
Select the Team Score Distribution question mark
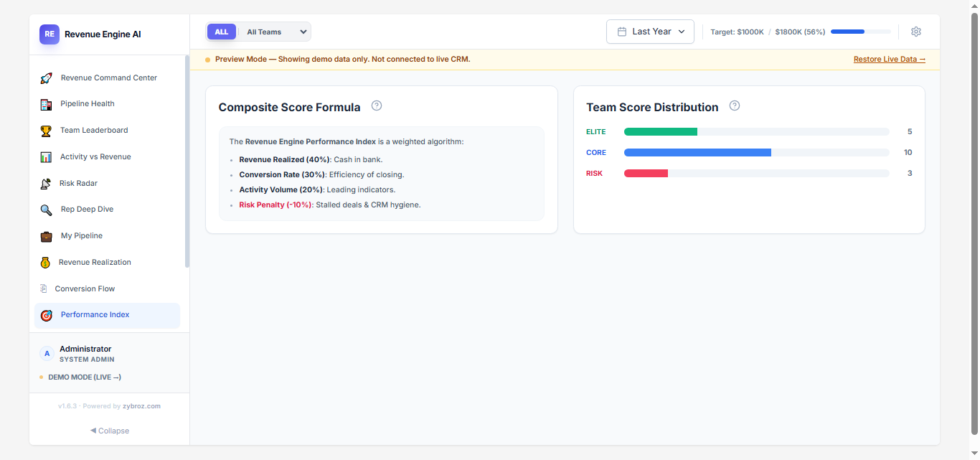[x=735, y=105]
